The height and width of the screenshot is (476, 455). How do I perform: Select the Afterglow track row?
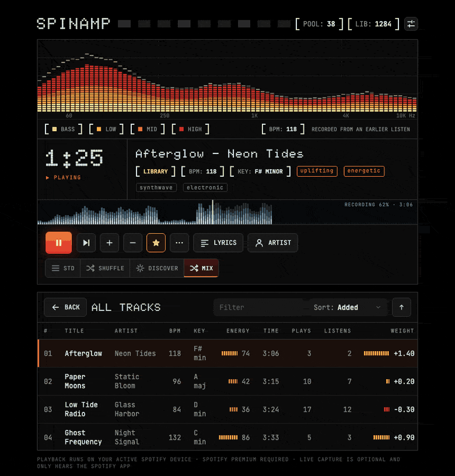pos(228,353)
